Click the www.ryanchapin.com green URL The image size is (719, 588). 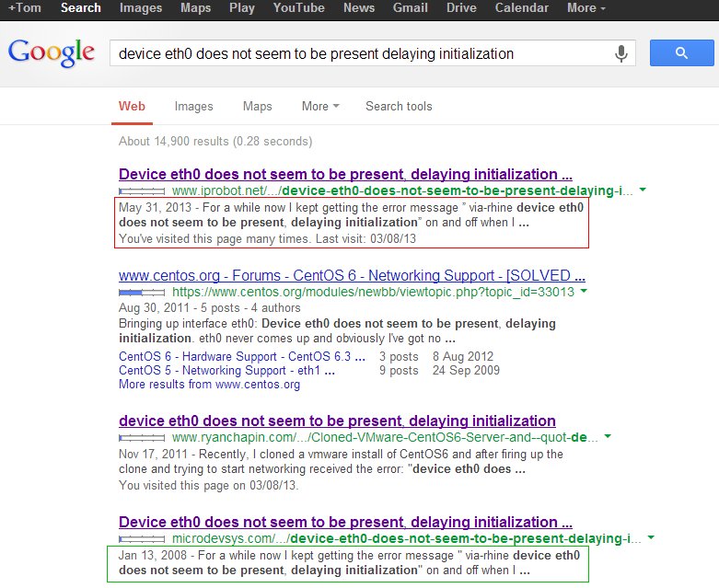coord(385,437)
